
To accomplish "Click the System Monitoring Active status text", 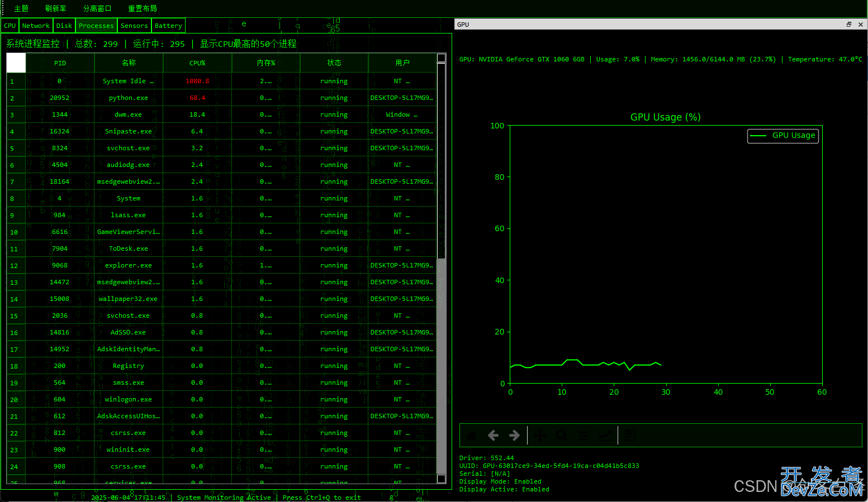I will tap(224, 498).
